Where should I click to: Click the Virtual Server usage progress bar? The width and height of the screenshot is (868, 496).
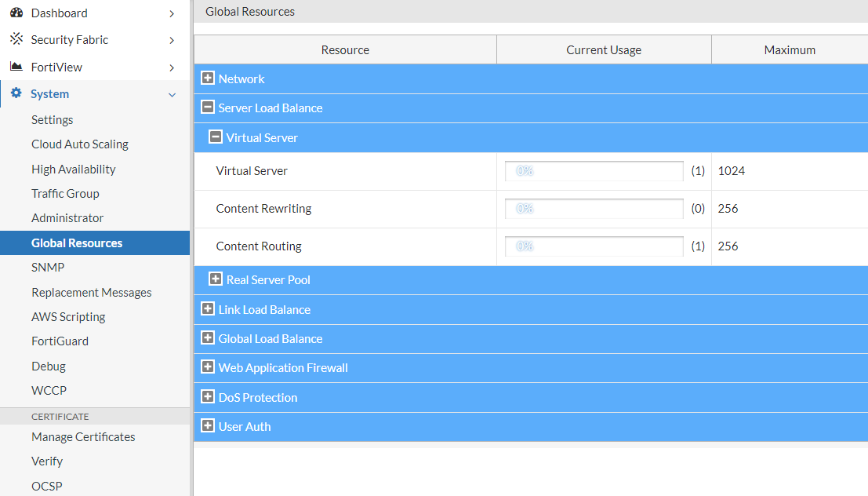[594, 170]
